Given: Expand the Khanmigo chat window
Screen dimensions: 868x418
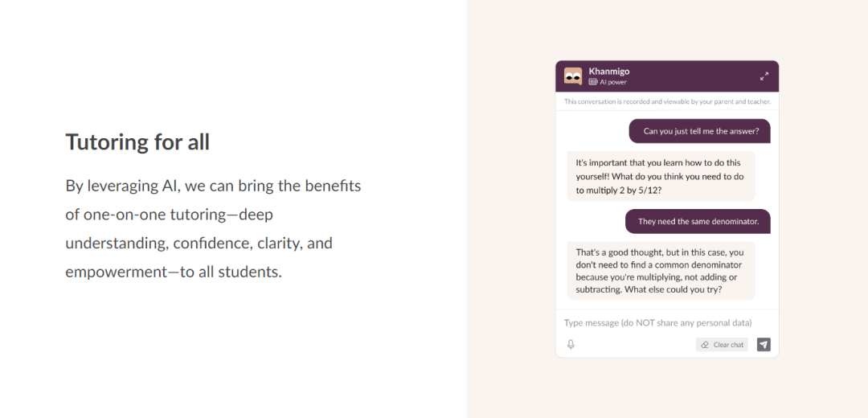Looking at the screenshot, I should click(764, 76).
